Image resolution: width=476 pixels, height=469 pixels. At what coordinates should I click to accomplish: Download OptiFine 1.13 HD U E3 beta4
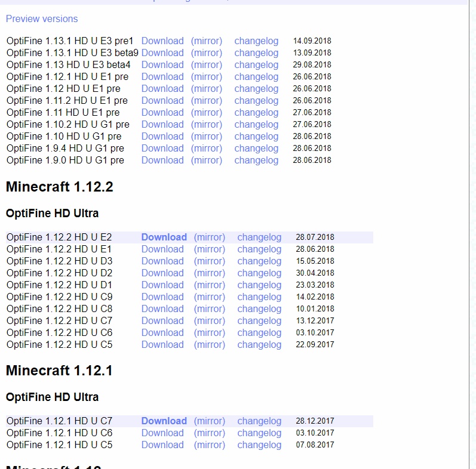click(162, 64)
